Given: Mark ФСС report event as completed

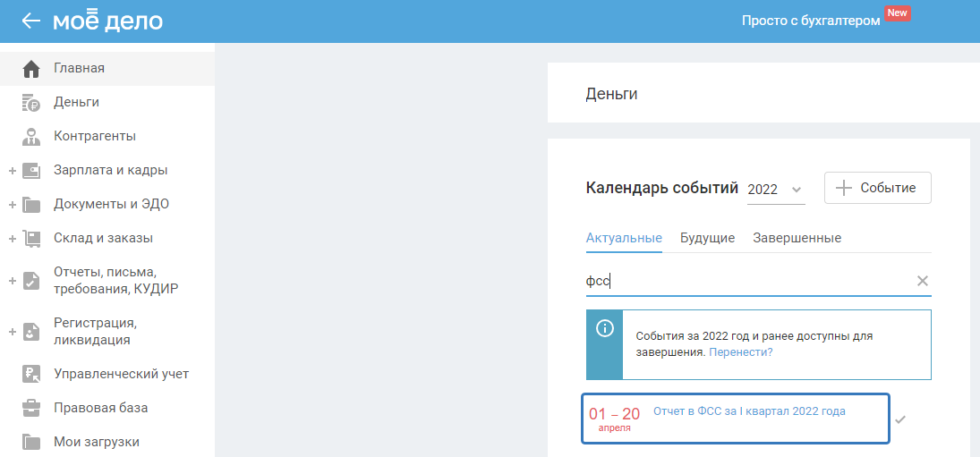Looking at the screenshot, I should point(900,419).
